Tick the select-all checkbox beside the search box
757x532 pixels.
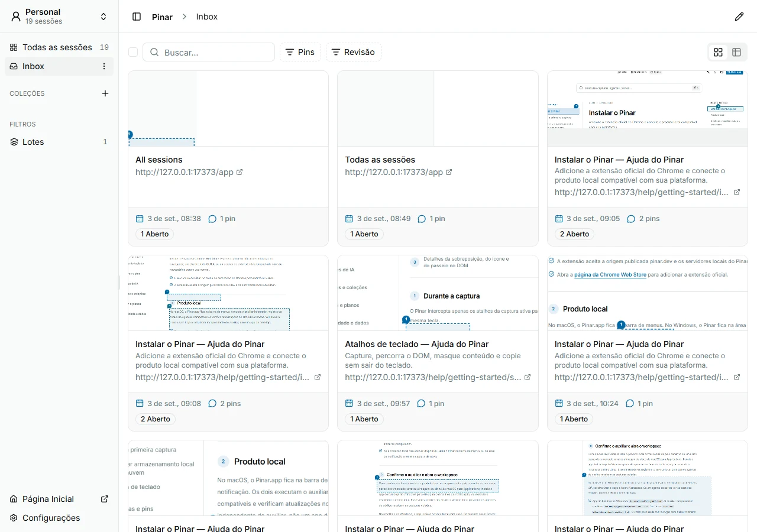click(133, 52)
